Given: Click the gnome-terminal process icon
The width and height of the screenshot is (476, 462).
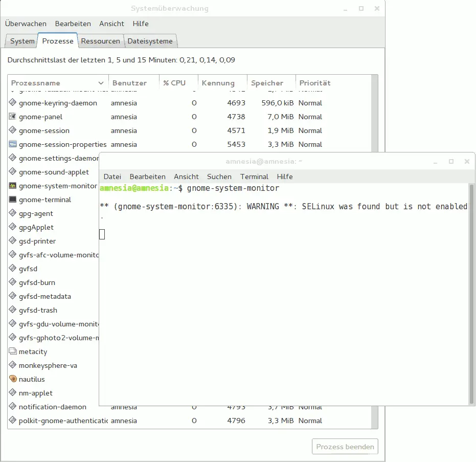Looking at the screenshot, I should [12, 200].
